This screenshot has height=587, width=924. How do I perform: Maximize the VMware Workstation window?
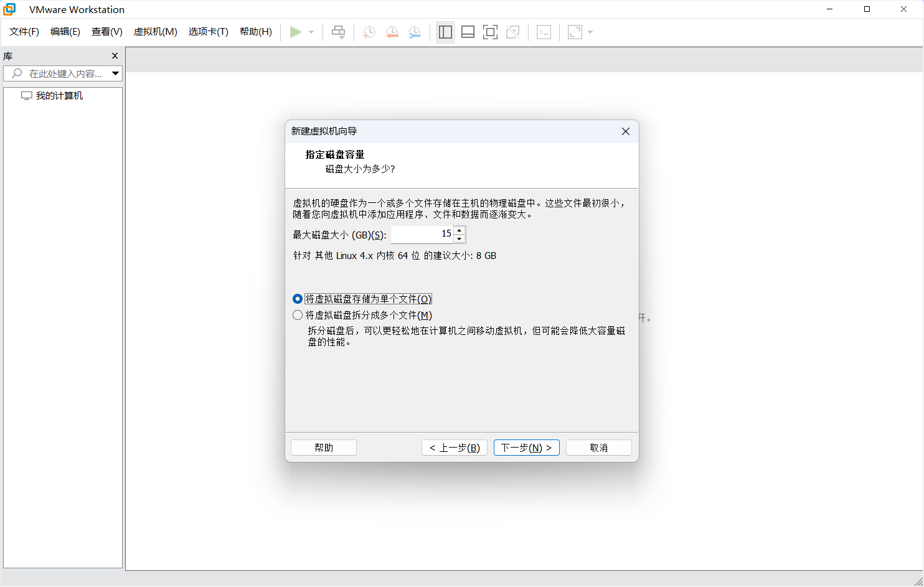pos(867,9)
